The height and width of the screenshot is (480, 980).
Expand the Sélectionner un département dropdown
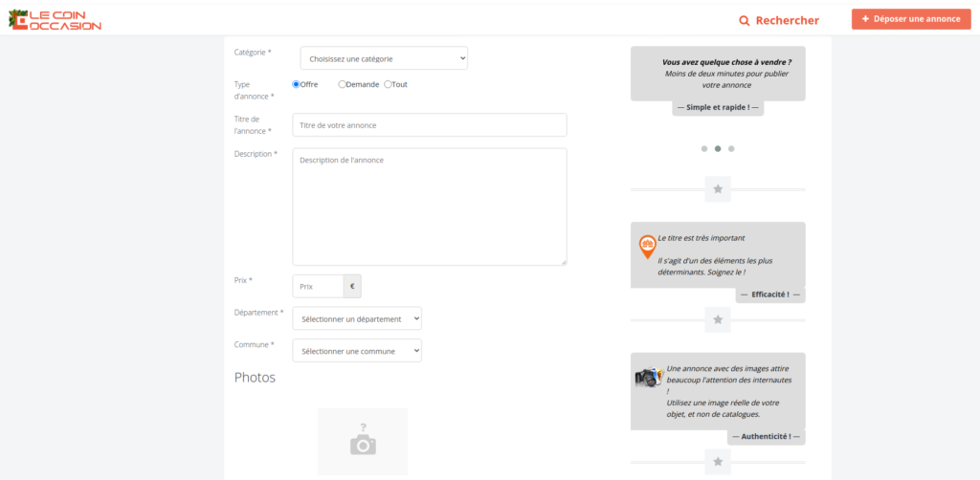(x=357, y=318)
